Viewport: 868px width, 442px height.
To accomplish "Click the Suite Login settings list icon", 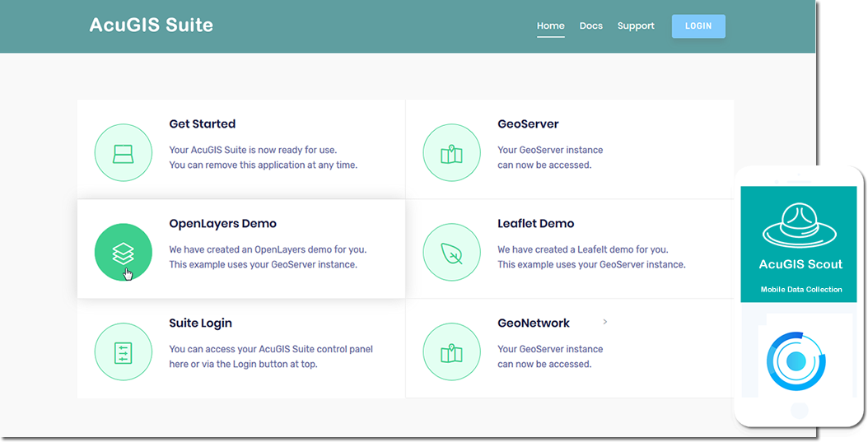I will pyautogui.click(x=123, y=352).
